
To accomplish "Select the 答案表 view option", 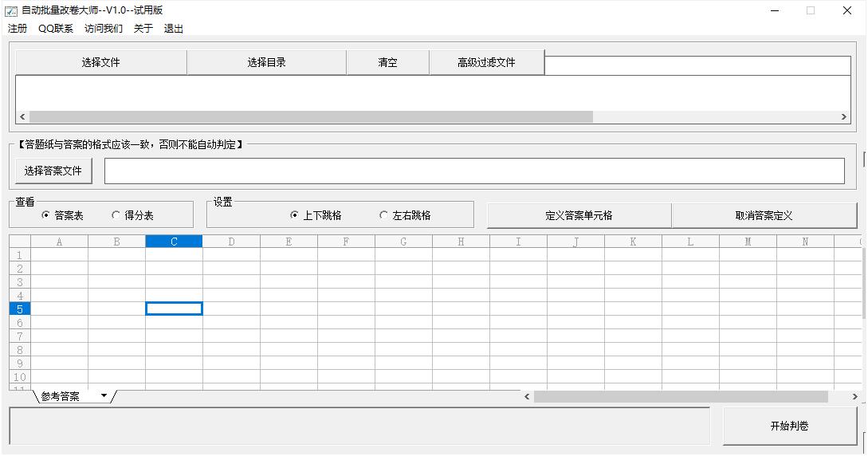I will coord(45,215).
